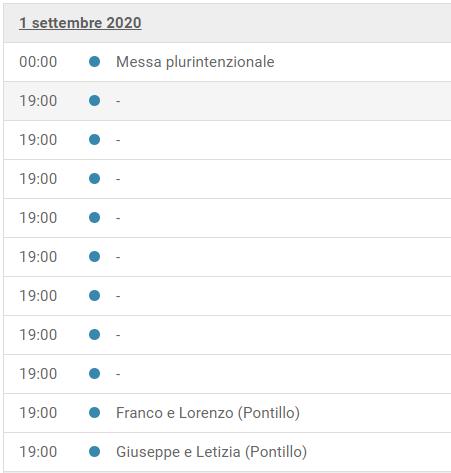
Task: Select the 00:00 time entry
Action: [x=38, y=62]
